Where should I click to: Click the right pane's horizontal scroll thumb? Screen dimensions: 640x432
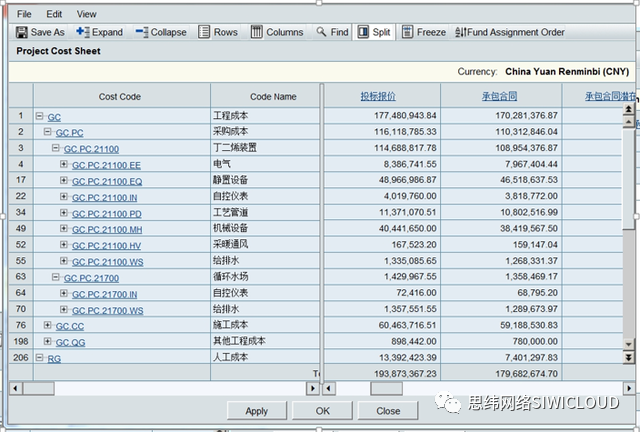386,388
